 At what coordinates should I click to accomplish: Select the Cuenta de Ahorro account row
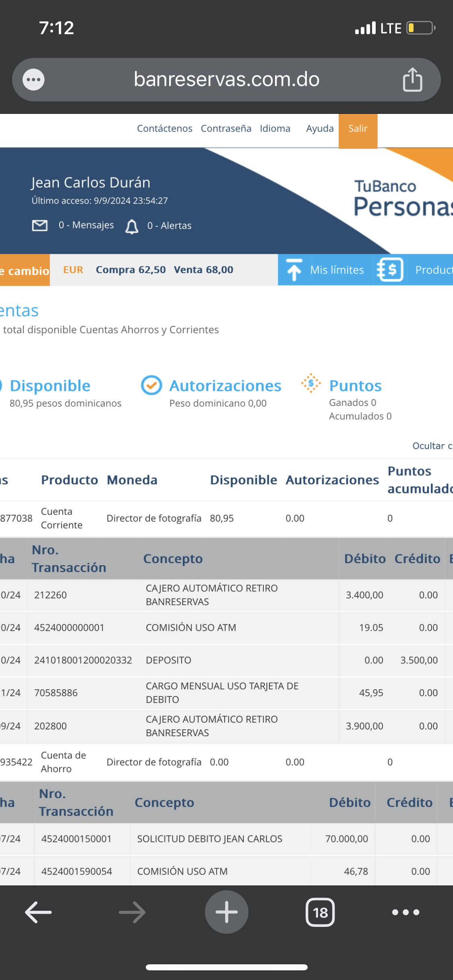pyautogui.click(x=226, y=762)
